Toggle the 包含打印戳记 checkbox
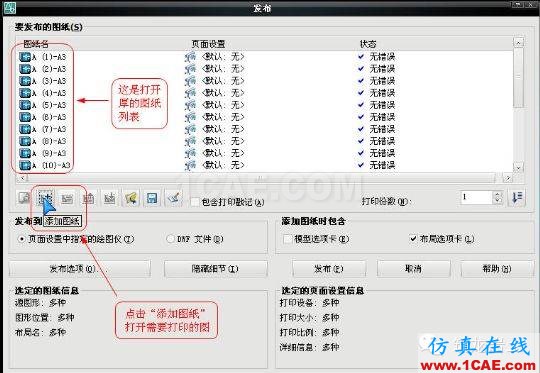 point(195,202)
